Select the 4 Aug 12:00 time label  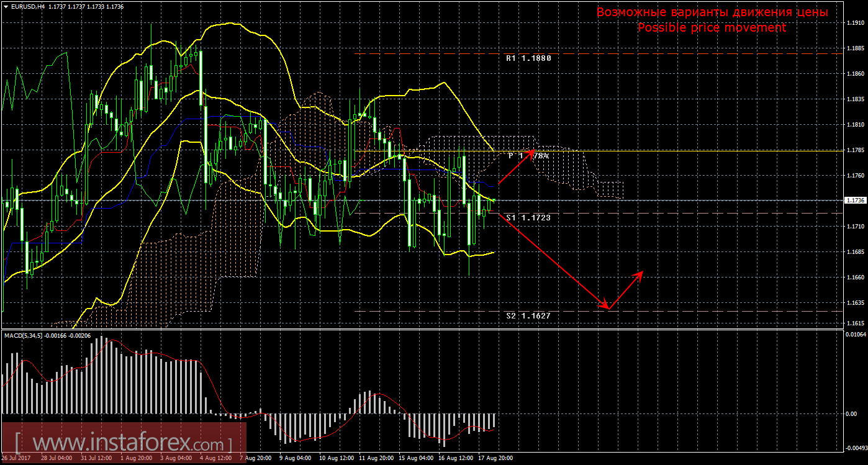coord(217,458)
